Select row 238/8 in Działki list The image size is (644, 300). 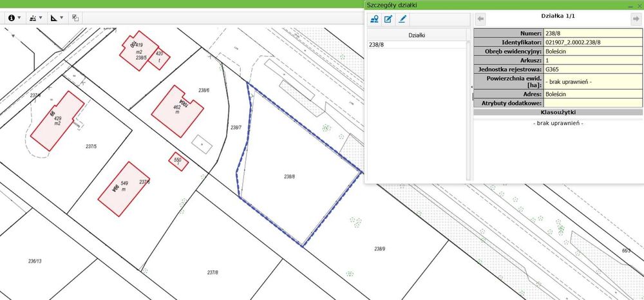417,44
